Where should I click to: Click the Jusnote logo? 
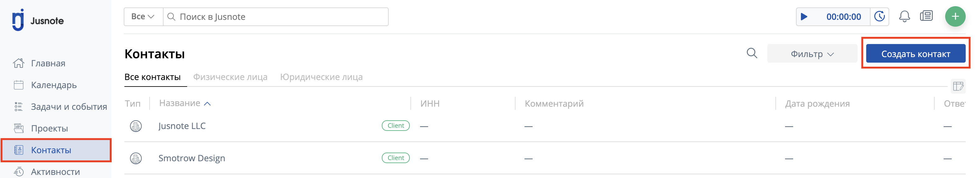[x=38, y=20]
